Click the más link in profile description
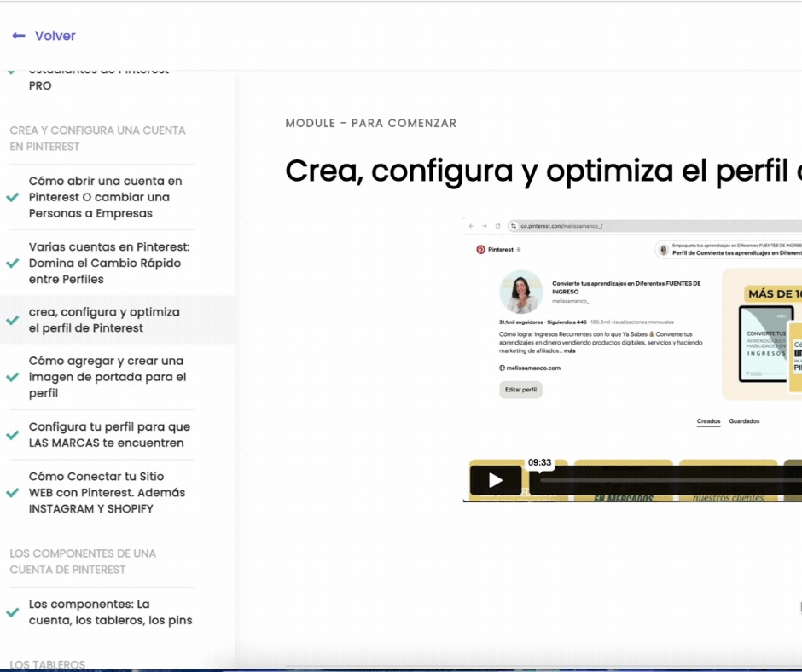Screen dimensions: 802x672 (569, 351)
